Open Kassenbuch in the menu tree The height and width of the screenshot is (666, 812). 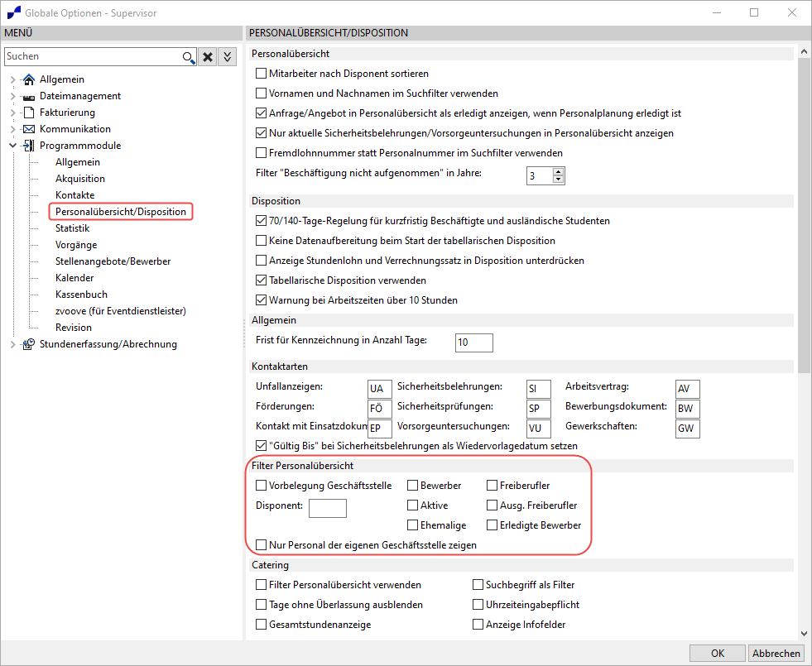tap(81, 295)
